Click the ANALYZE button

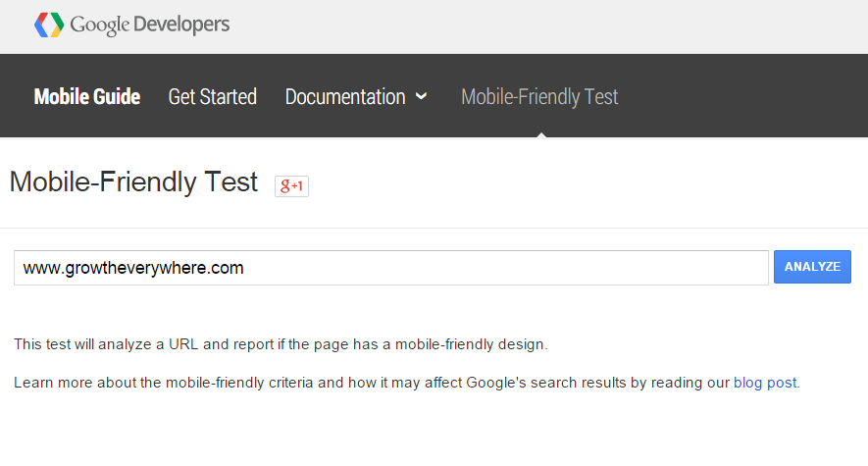click(x=812, y=267)
